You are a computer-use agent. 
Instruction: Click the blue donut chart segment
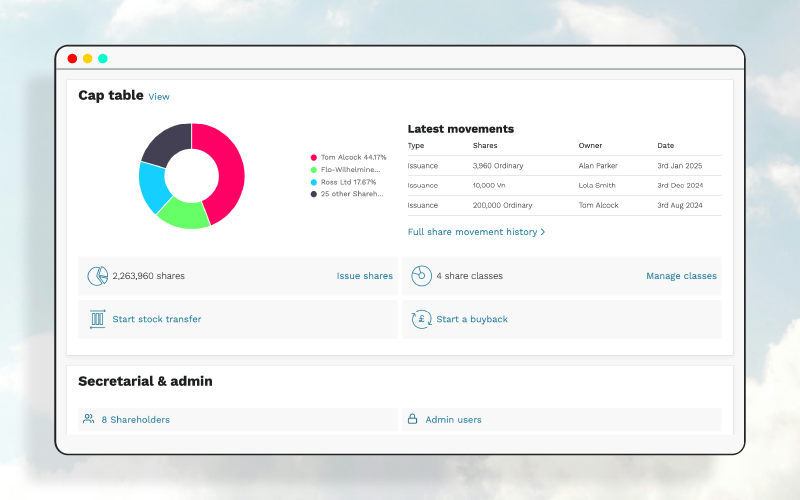point(153,186)
